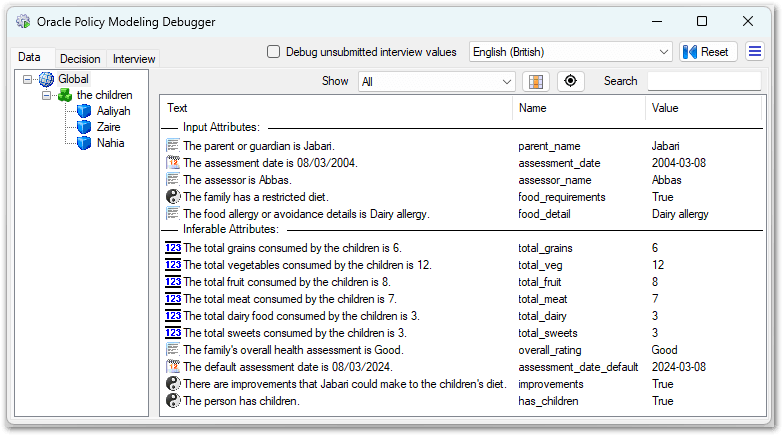Click text icon beside The assessor is Abbas
Screen dimensions: 783x436
pos(173,180)
